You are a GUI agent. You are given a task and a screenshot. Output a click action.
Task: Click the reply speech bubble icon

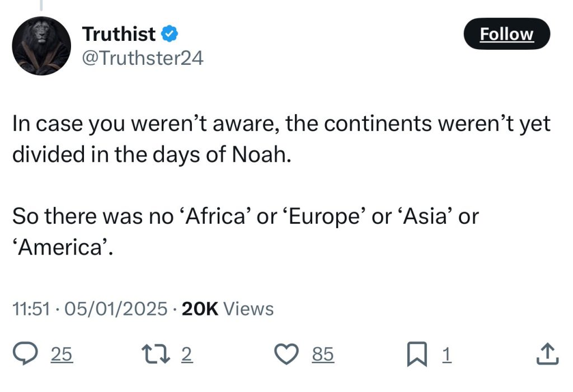25,353
